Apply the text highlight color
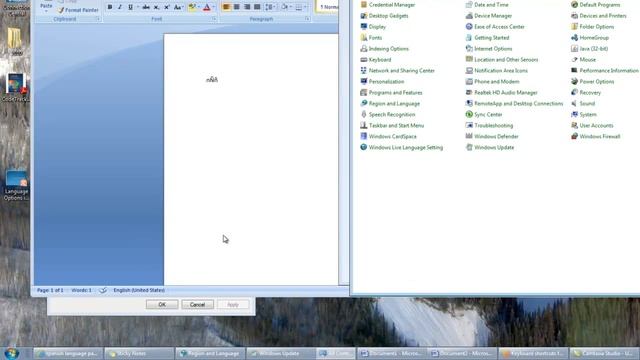The height and width of the screenshot is (360, 640). (x=192, y=7)
